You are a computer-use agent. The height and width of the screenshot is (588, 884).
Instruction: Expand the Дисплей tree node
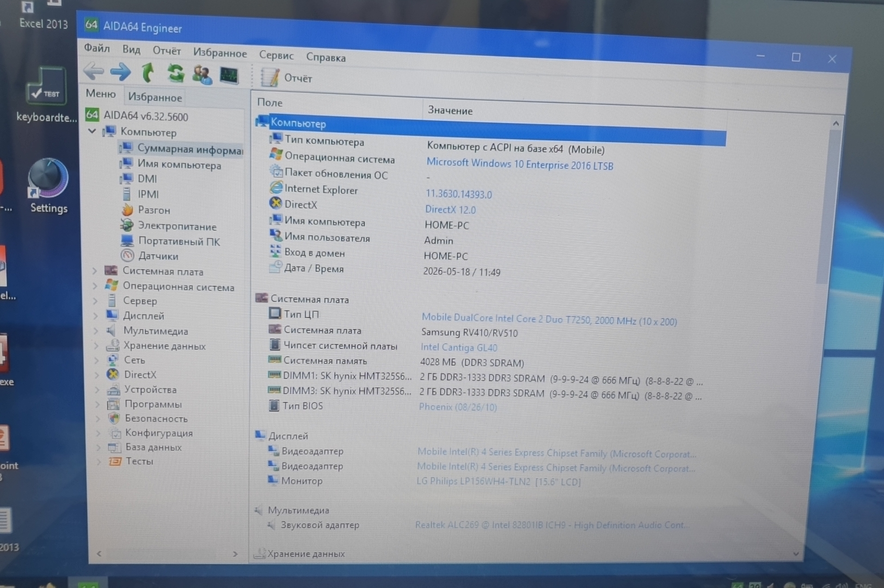pos(96,315)
